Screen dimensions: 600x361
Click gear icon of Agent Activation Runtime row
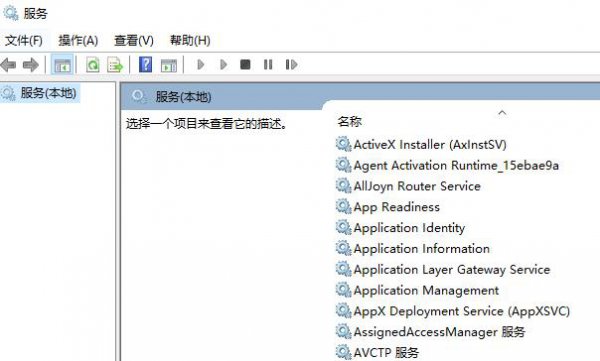[343, 165]
